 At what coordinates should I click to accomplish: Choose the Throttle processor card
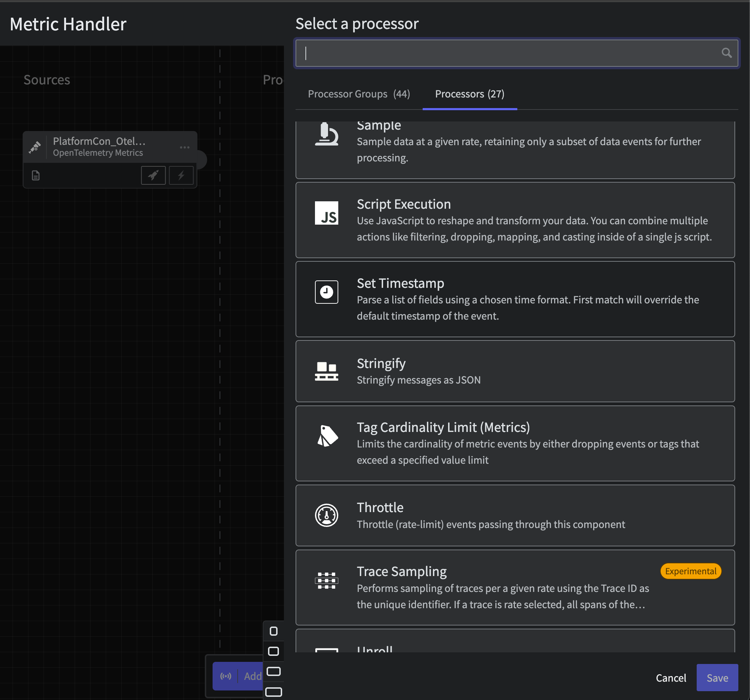(515, 516)
